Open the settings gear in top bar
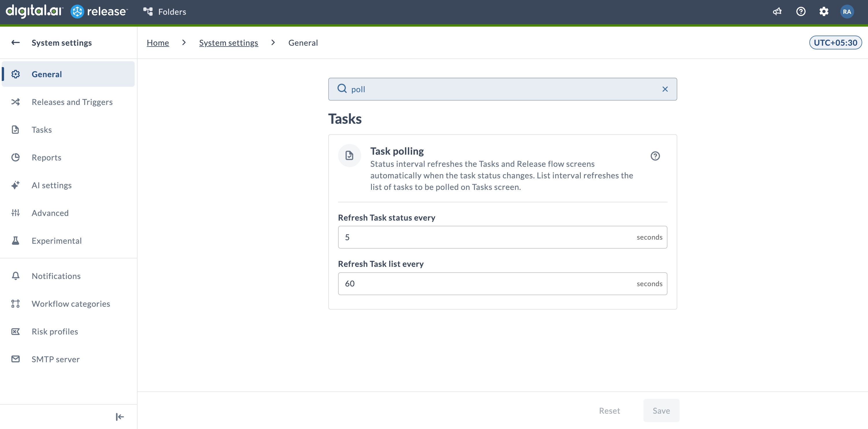The width and height of the screenshot is (868, 429). [824, 12]
